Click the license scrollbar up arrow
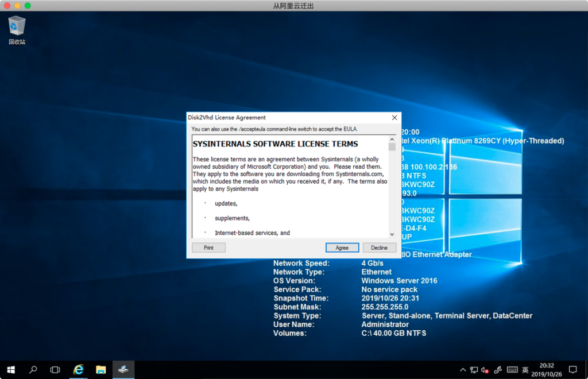The height and width of the screenshot is (379, 588). (x=392, y=140)
